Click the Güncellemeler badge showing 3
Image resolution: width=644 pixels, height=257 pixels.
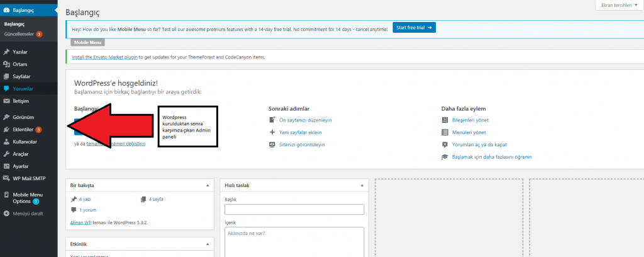39,34
